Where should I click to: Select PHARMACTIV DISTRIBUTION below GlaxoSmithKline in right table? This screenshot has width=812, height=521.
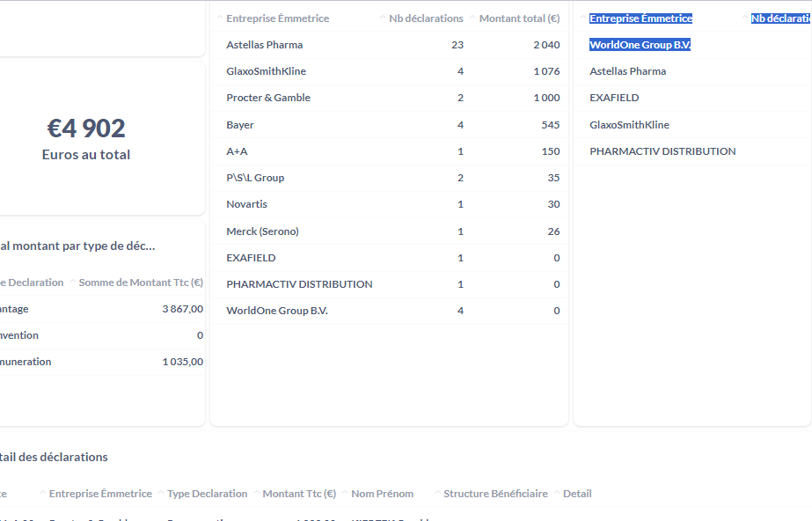coord(662,151)
